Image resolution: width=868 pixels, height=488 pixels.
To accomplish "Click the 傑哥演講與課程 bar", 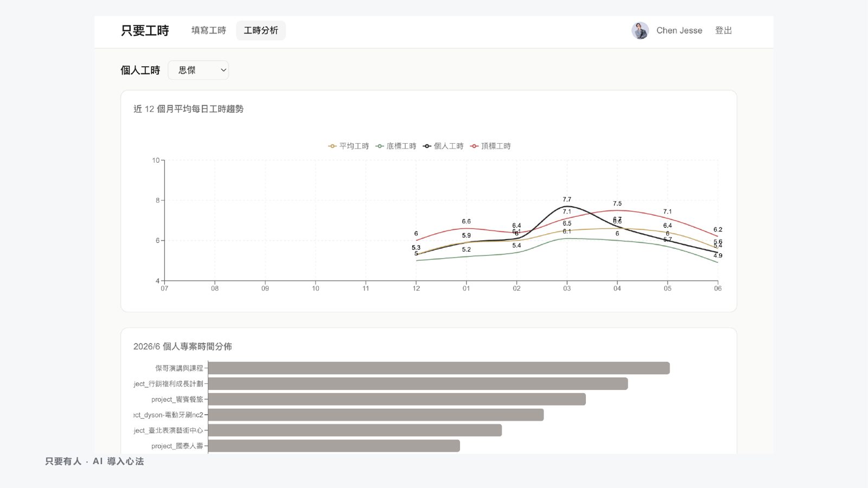I will coord(439,368).
